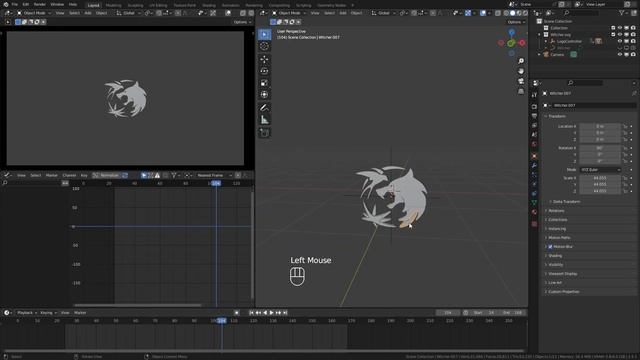Screen dimensions: 640x360
Task: Jump to the end frame in the timeline
Action: point(285,313)
